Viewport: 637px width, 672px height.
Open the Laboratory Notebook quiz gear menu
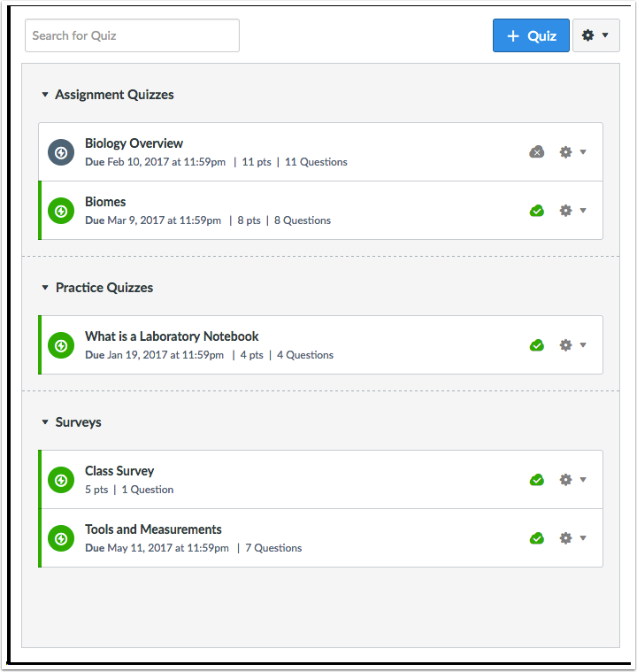[572, 345]
